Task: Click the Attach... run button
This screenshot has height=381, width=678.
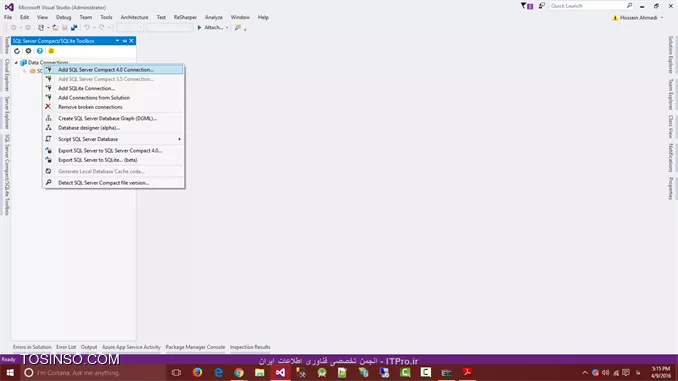Action: (x=210, y=28)
